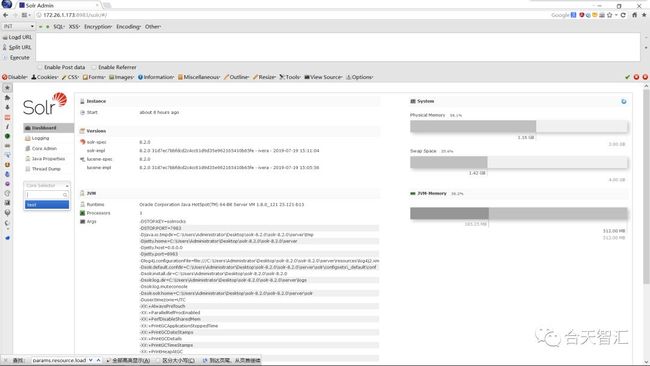Open Java Properties in Solr sidebar

pos(49,159)
